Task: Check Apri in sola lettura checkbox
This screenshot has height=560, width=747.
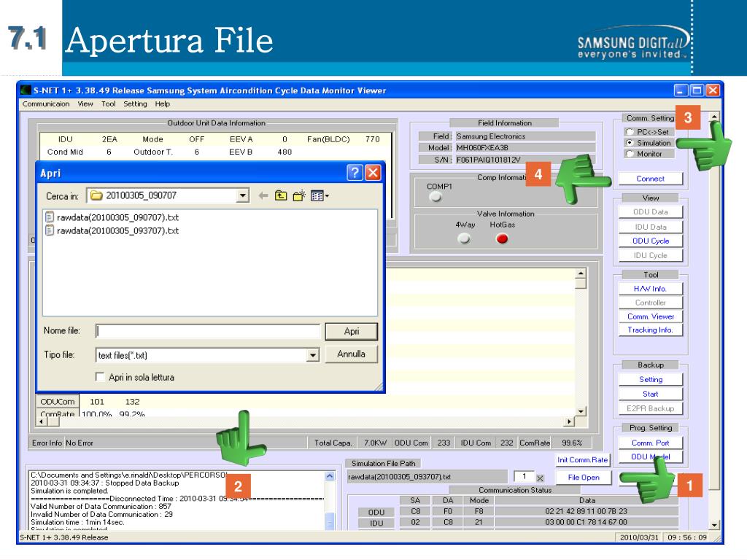Action: coord(100,377)
